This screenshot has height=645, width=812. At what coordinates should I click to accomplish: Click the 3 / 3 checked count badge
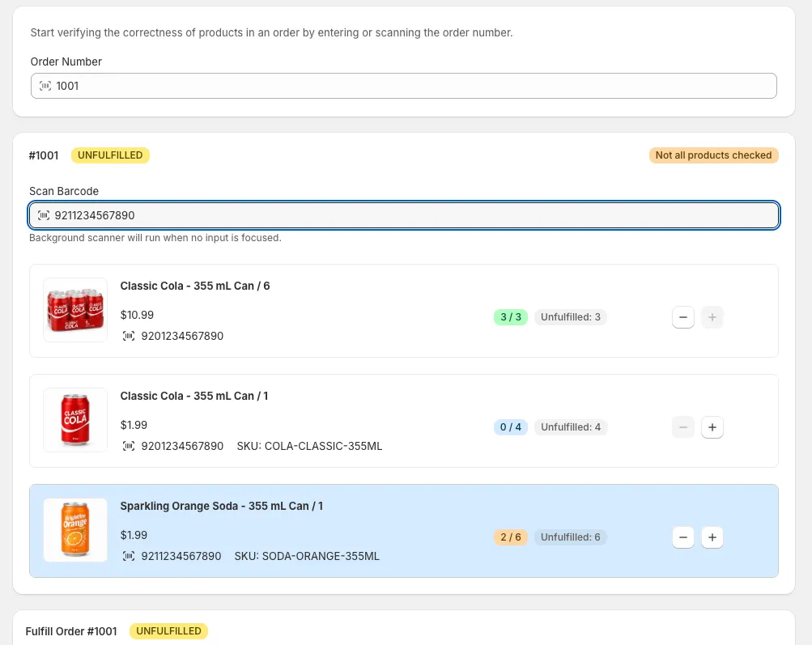click(511, 317)
